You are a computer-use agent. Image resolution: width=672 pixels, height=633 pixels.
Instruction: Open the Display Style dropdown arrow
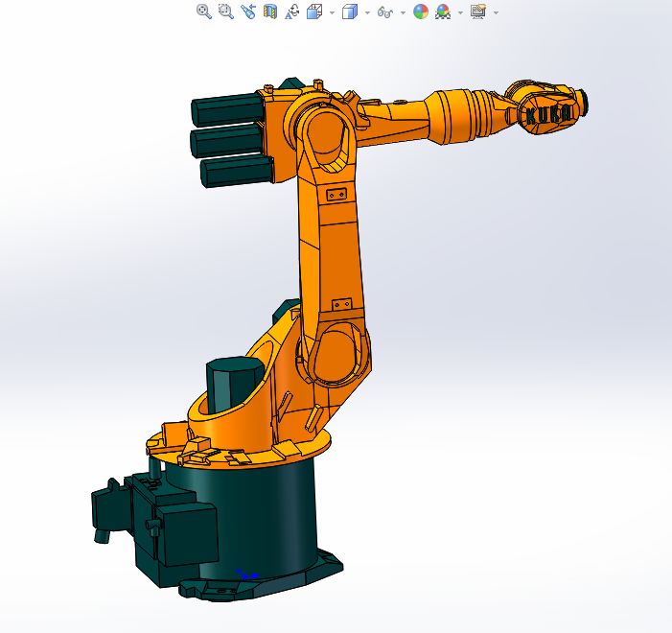pos(367,12)
